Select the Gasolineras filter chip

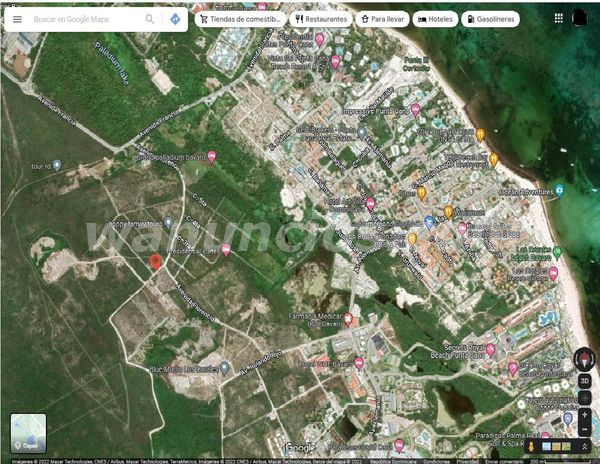click(491, 19)
